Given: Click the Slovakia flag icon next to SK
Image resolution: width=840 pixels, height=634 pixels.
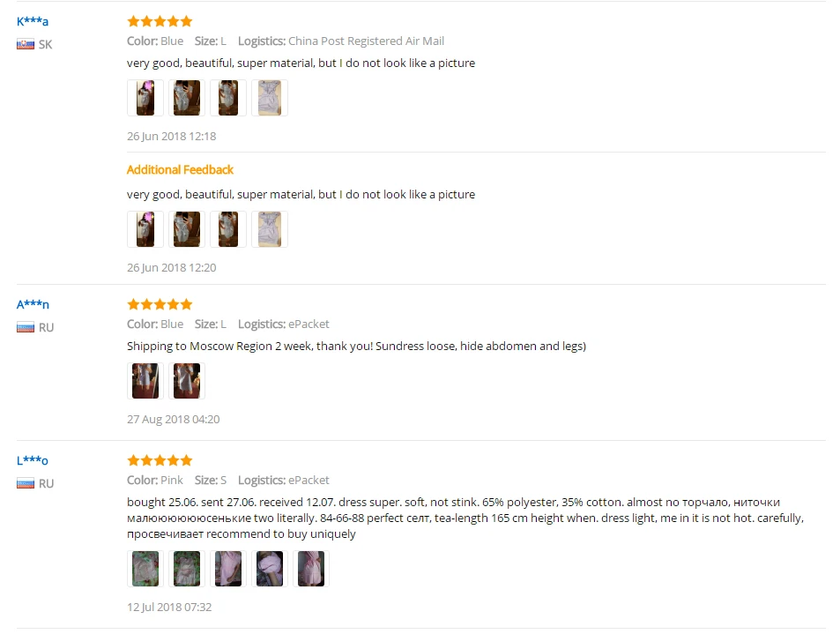Looking at the screenshot, I should pos(26,44).
